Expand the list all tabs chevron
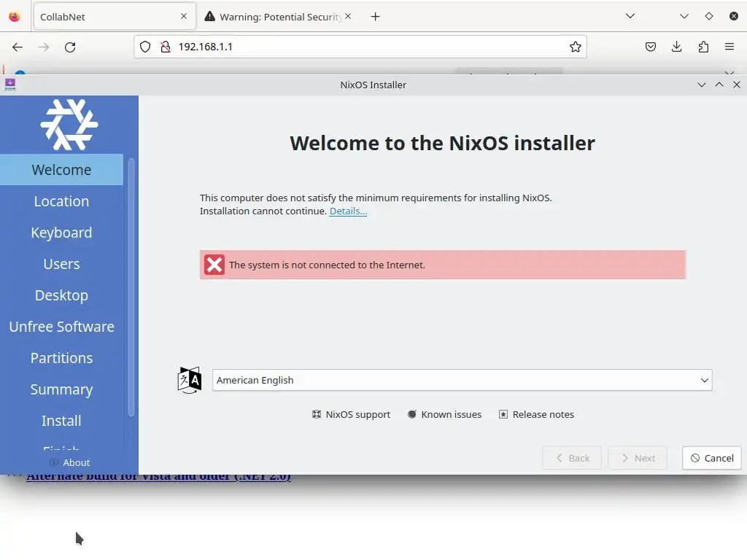747x560 pixels. pyautogui.click(x=630, y=16)
